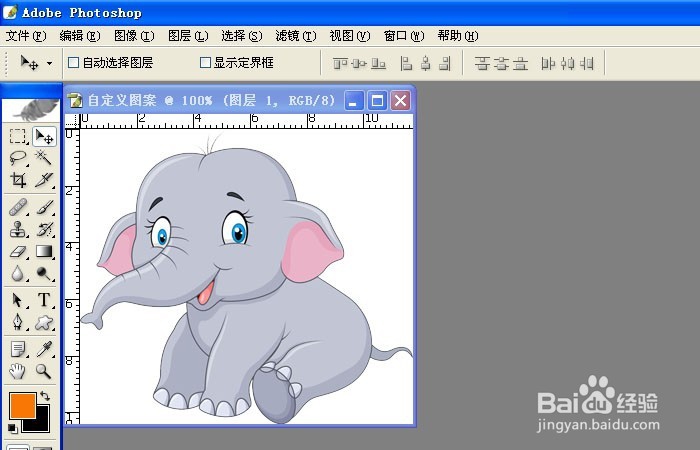Distribute vertical centers of layers
This screenshot has width=700, height=450.
[x=501, y=64]
